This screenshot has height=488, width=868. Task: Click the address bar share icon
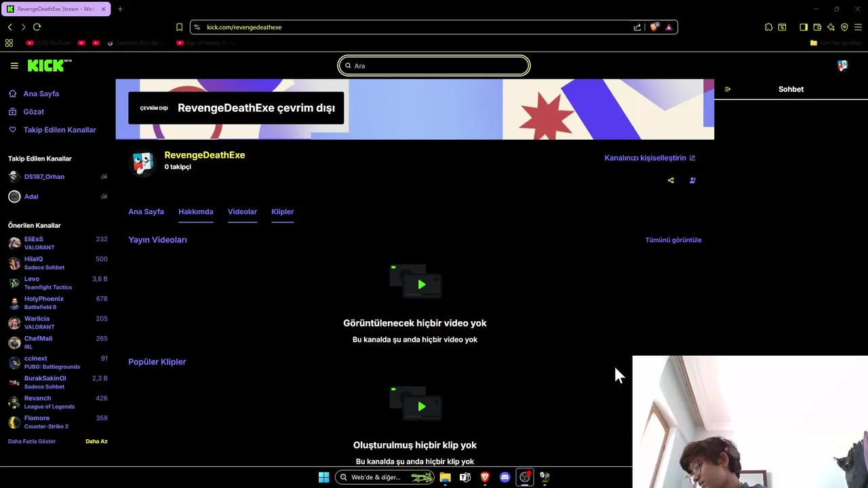coord(637,27)
